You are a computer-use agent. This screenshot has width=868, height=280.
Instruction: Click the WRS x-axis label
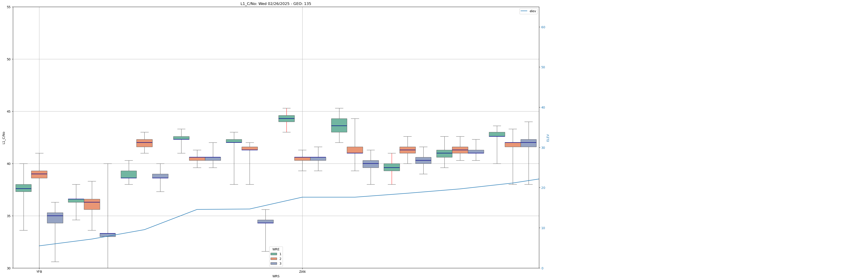click(x=276, y=276)
